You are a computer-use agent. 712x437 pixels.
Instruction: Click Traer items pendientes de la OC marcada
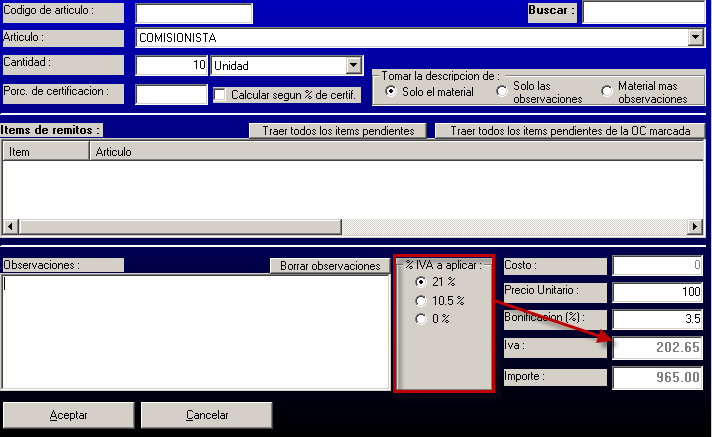571,131
